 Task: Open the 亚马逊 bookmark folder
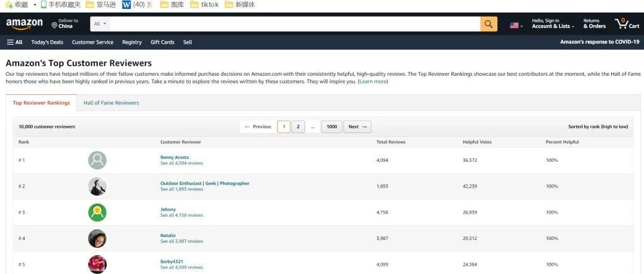101,5
